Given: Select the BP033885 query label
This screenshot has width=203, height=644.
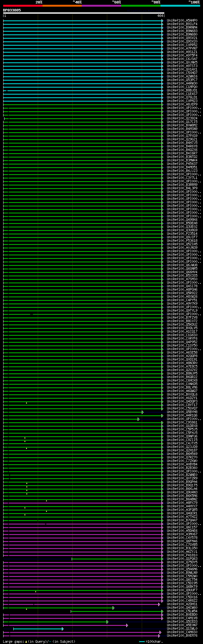Looking at the screenshot, I should pos(12,10).
